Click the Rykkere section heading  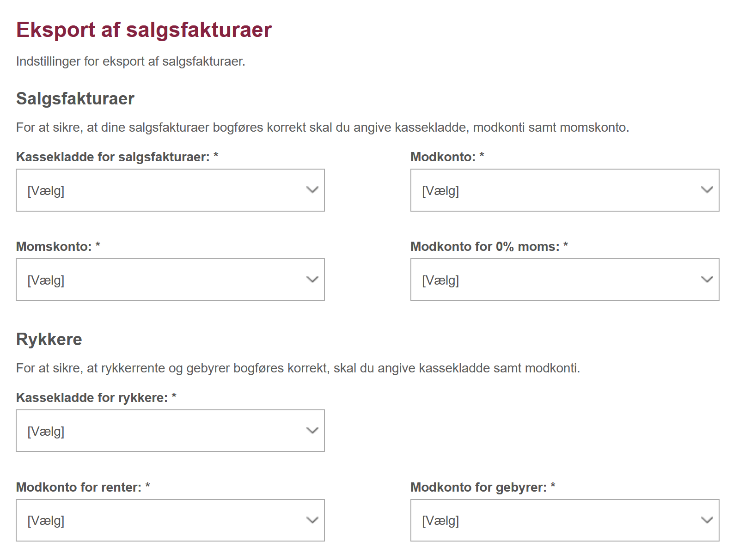click(x=49, y=339)
